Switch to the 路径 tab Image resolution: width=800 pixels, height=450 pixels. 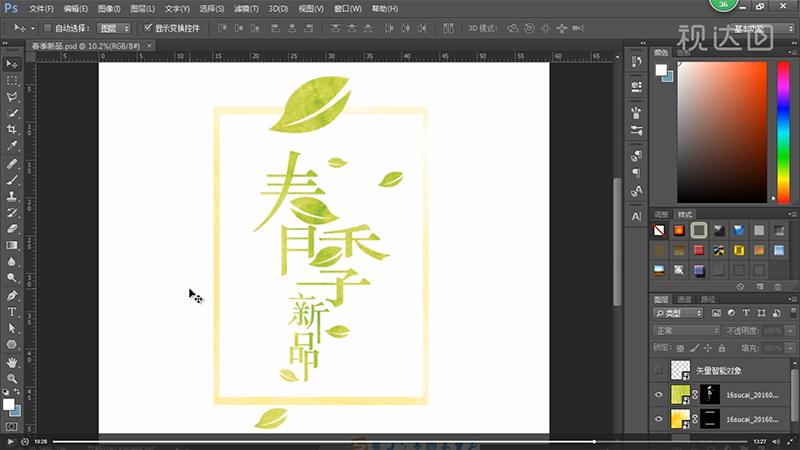click(708, 299)
